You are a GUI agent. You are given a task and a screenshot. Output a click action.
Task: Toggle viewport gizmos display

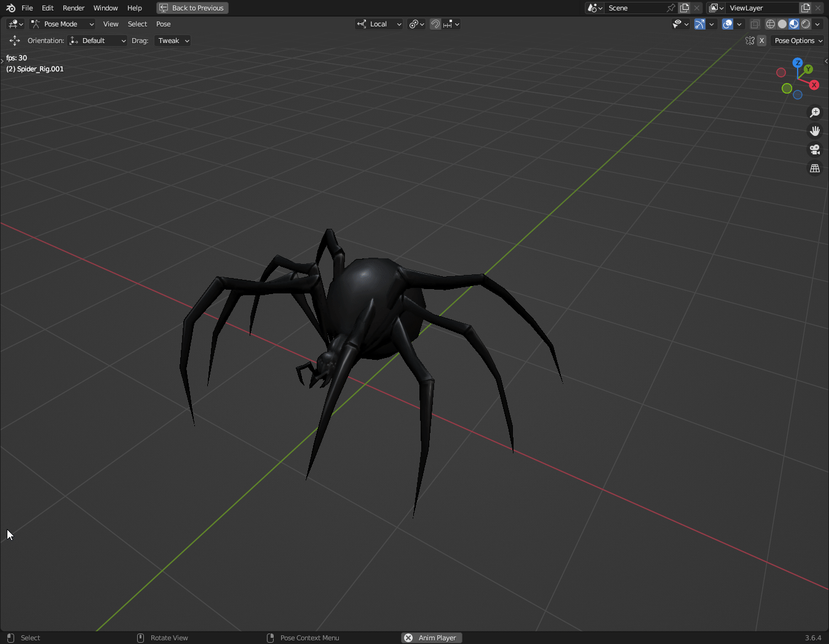pyautogui.click(x=700, y=24)
